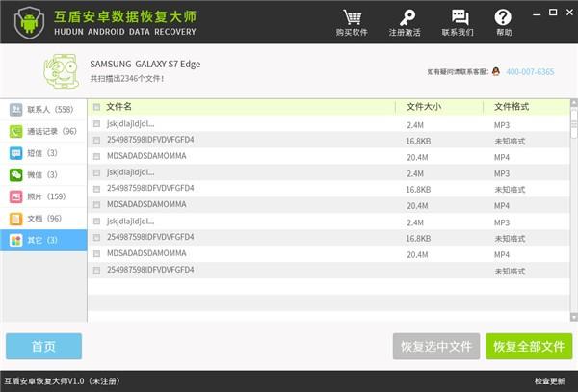Click 检查更新 in the status bar
Image resolution: width=578 pixels, height=392 pixels.
click(x=549, y=381)
